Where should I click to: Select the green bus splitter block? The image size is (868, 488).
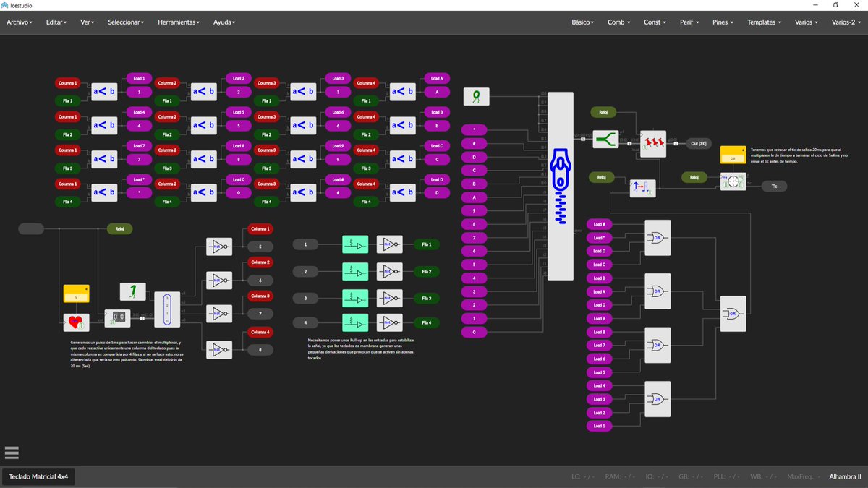[605, 140]
